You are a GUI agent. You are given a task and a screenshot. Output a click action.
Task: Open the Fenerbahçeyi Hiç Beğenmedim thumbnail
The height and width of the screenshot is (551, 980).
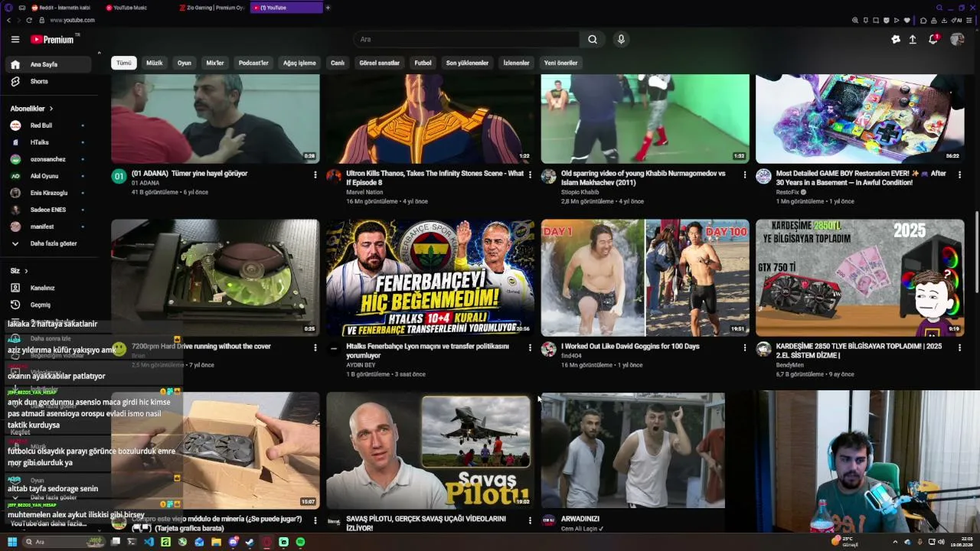430,278
